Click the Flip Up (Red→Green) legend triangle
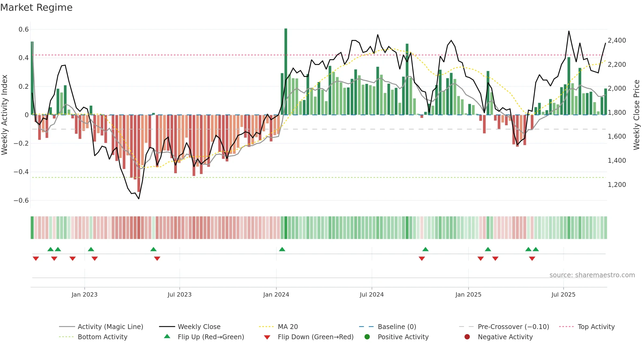The height and width of the screenshot is (362, 644). pyautogui.click(x=167, y=336)
